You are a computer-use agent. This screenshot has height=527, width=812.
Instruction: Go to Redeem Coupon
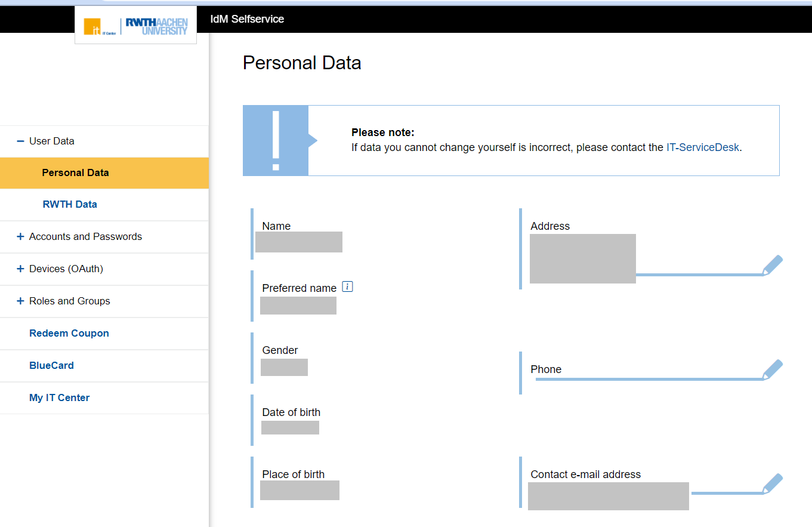pos(69,333)
